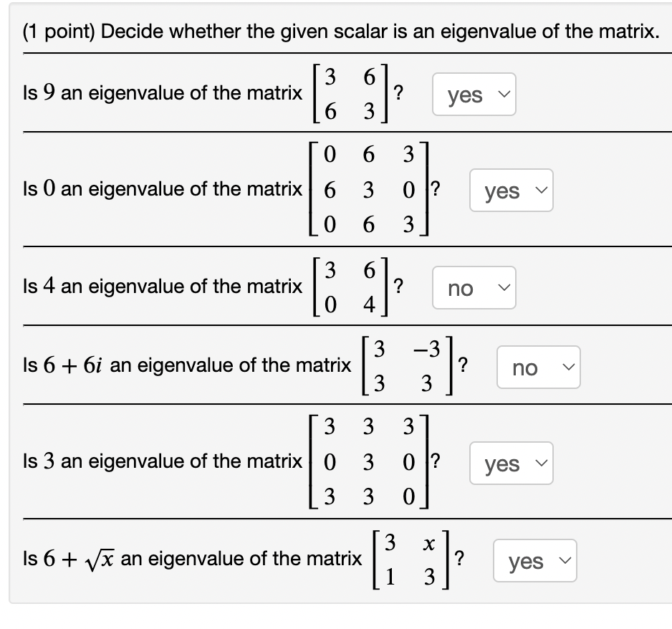
Task: Select the no value for the 4 eigenvalue question
Action: (461, 288)
